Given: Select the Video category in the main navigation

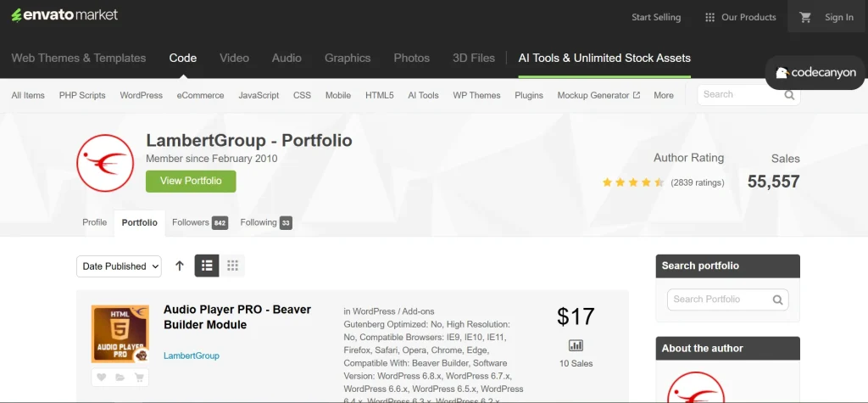Looking at the screenshot, I should pos(234,58).
